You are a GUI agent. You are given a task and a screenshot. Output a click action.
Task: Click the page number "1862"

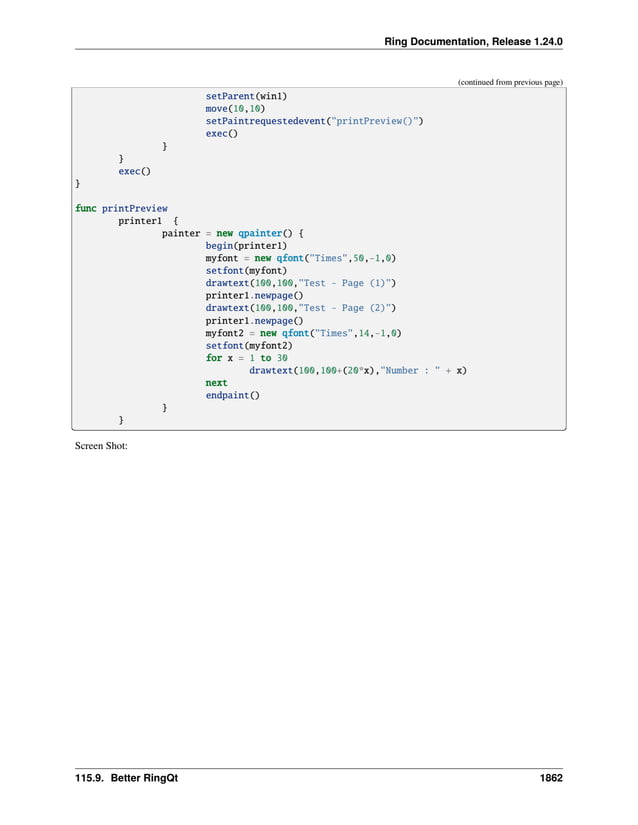coord(551,778)
